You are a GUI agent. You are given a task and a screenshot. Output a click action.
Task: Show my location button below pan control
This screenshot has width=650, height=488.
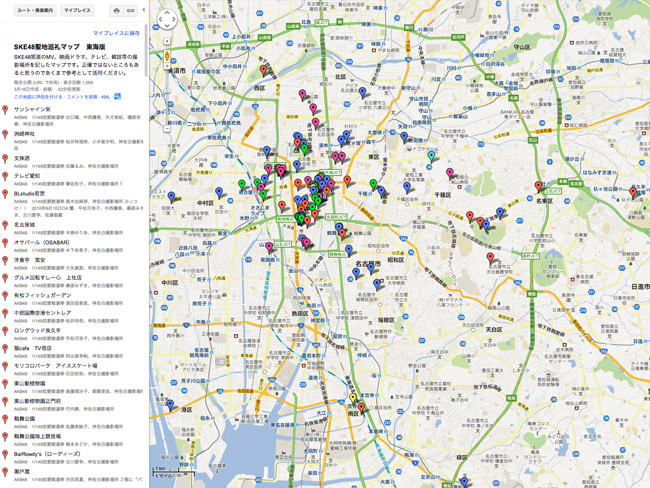[x=167, y=41]
